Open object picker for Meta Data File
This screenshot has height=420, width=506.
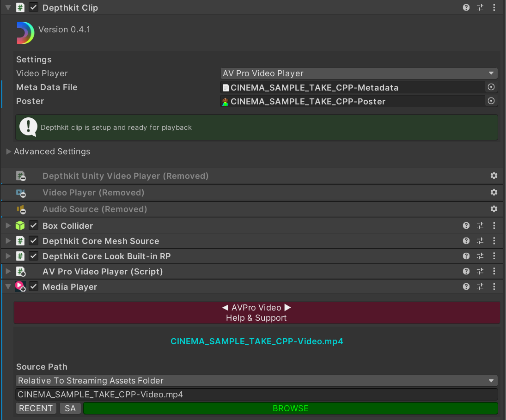tap(491, 87)
